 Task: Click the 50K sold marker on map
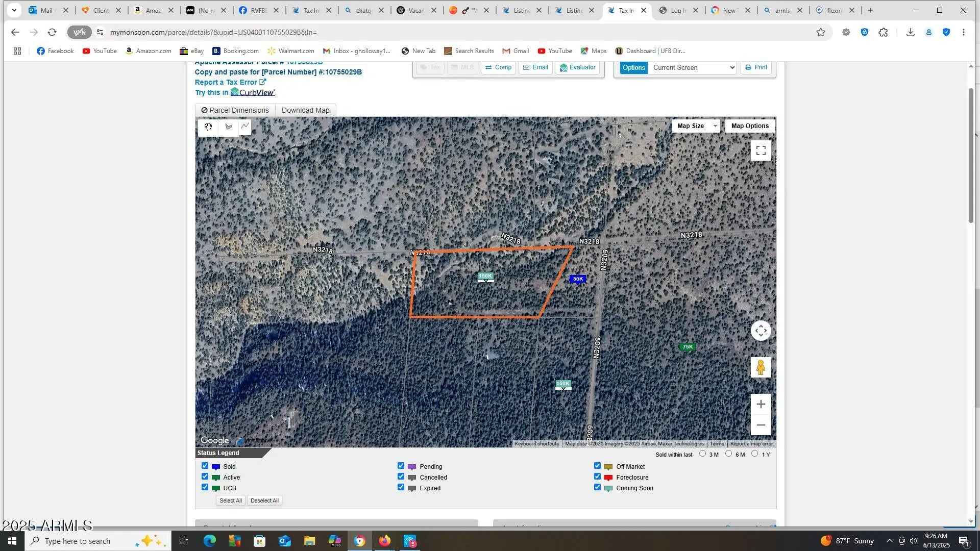click(577, 279)
